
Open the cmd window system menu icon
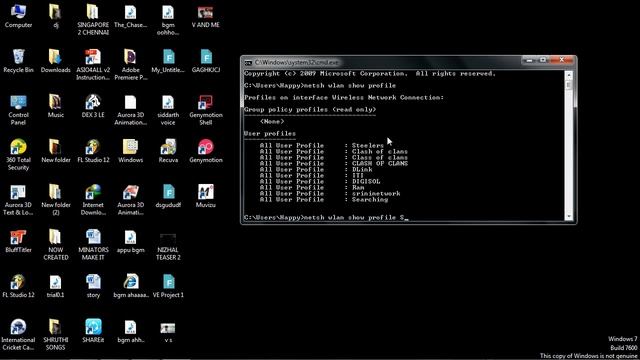(x=248, y=62)
